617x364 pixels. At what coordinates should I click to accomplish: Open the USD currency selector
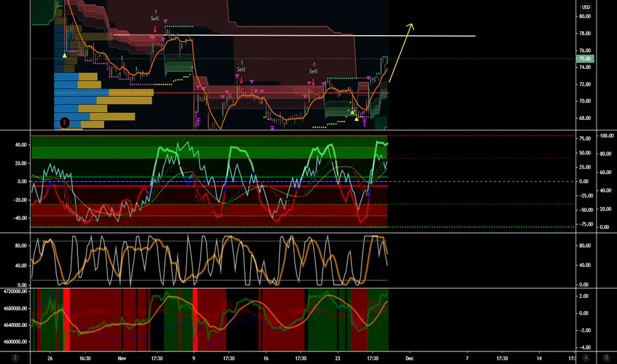pos(586,7)
